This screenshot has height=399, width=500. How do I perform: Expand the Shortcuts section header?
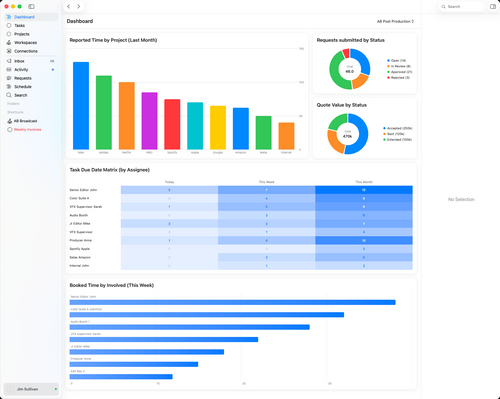click(x=15, y=112)
